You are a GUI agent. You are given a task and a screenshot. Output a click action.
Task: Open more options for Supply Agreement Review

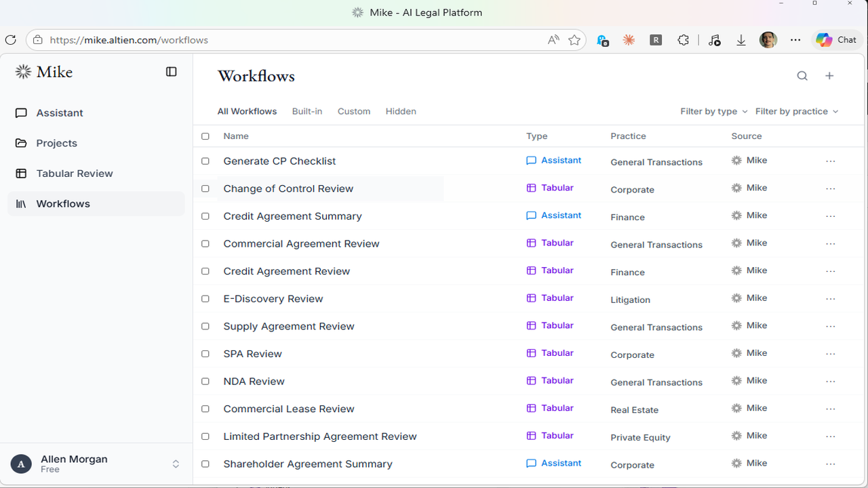[831, 327]
